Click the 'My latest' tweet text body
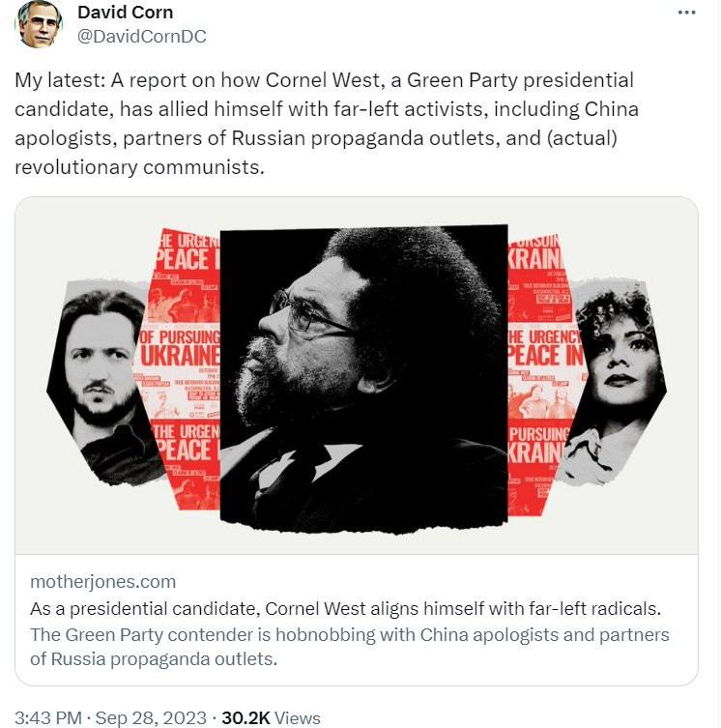This screenshot has width=721, height=728. coord(327,124)
